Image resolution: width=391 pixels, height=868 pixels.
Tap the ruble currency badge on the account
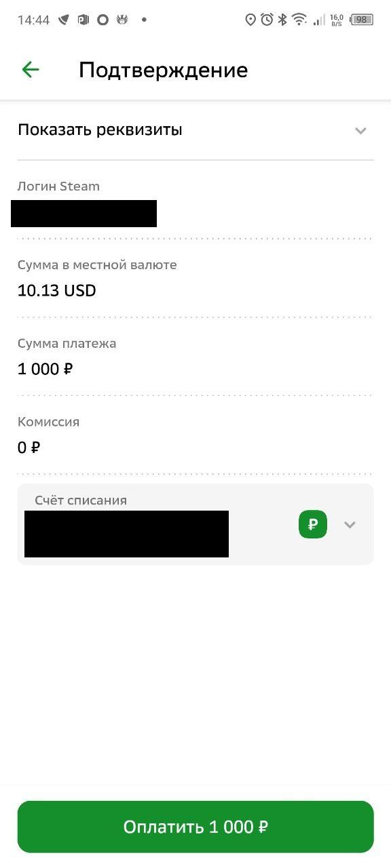312,524
